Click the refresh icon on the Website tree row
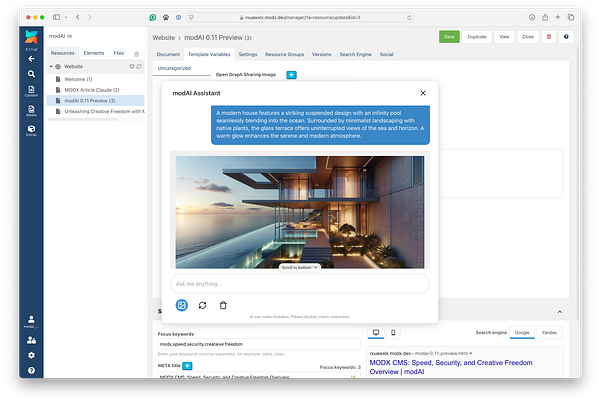600x400 pixels. [139, 66]
